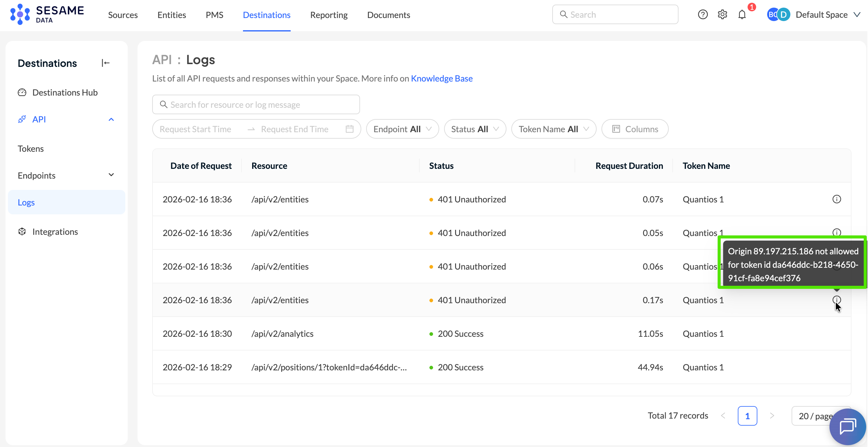The height and width of the screenshot is (447, 868).
Task: Open settings gear in top bar
Action: (722, 14)
